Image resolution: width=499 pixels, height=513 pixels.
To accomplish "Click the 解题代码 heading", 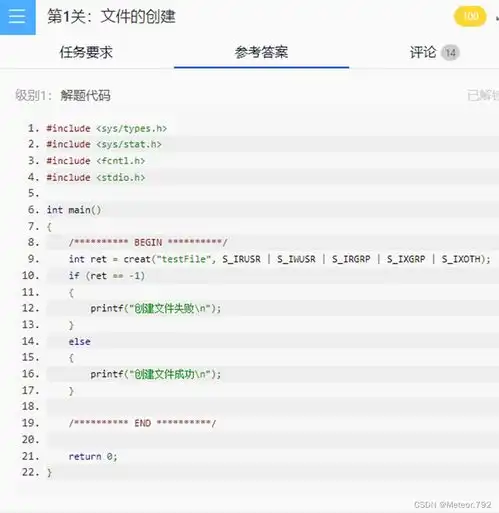I will (x=85, y=95).
